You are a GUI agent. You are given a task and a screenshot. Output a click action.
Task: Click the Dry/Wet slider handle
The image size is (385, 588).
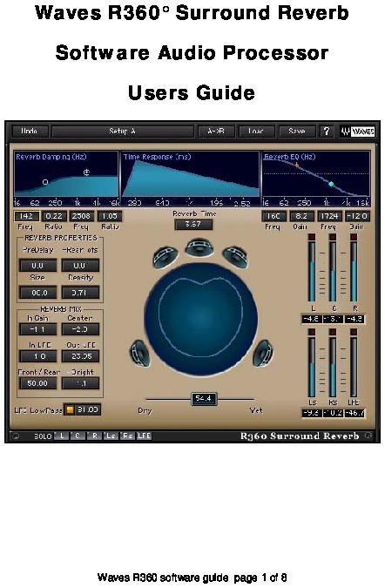click(x=203, y=399)
